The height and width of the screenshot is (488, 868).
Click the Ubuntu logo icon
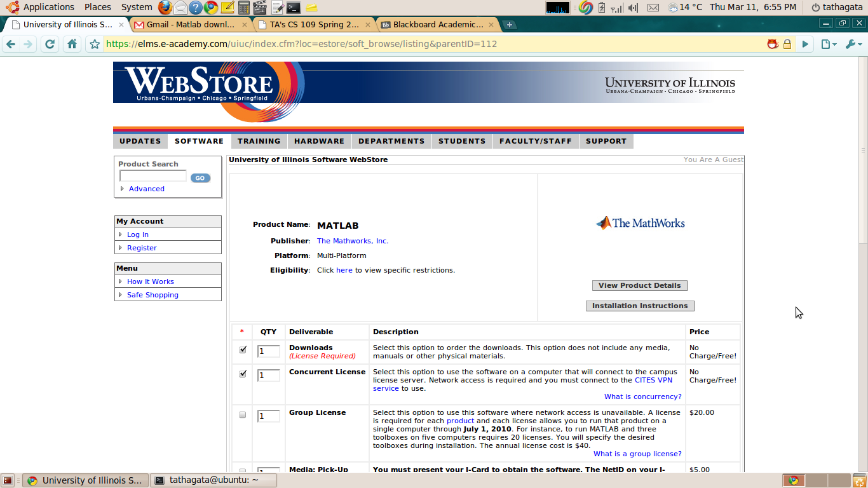coord(12,8)
